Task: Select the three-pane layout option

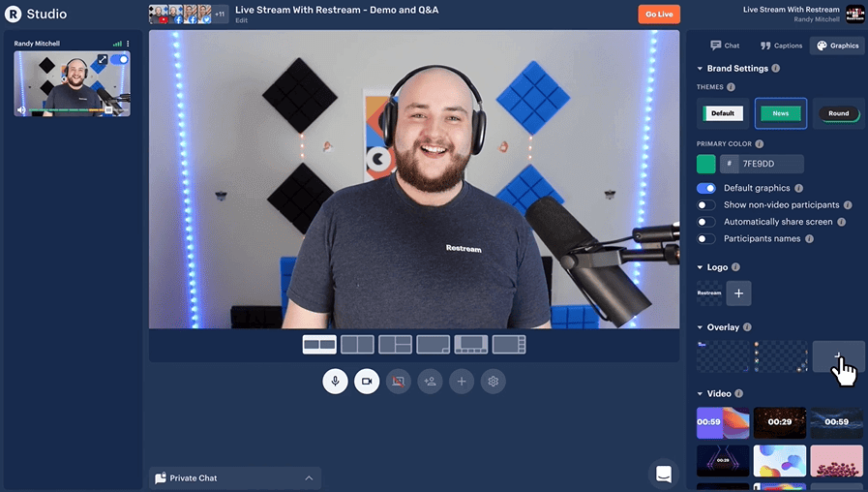Action: (x=395, y=345)
